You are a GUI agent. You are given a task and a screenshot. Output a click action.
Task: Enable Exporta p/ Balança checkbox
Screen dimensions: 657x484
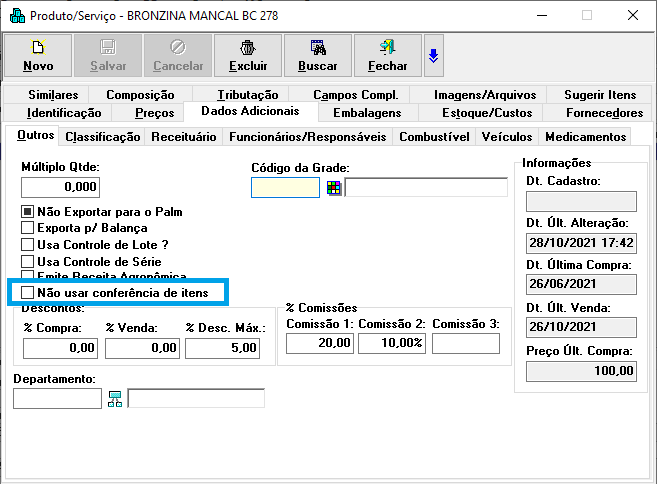(x=28, y=228)
